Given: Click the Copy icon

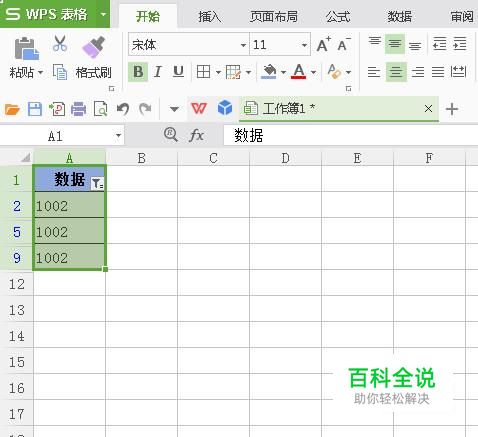Looking at the screenshot, I should [60, 72].
